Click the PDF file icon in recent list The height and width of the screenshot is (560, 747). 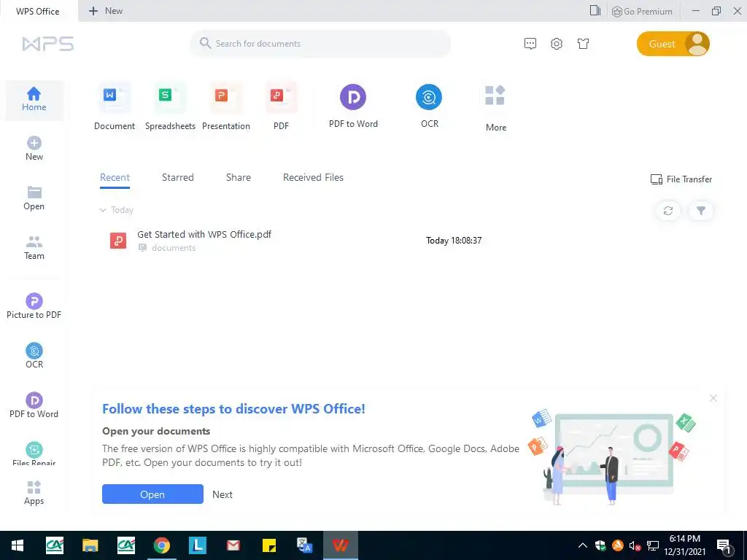(118, 241)
